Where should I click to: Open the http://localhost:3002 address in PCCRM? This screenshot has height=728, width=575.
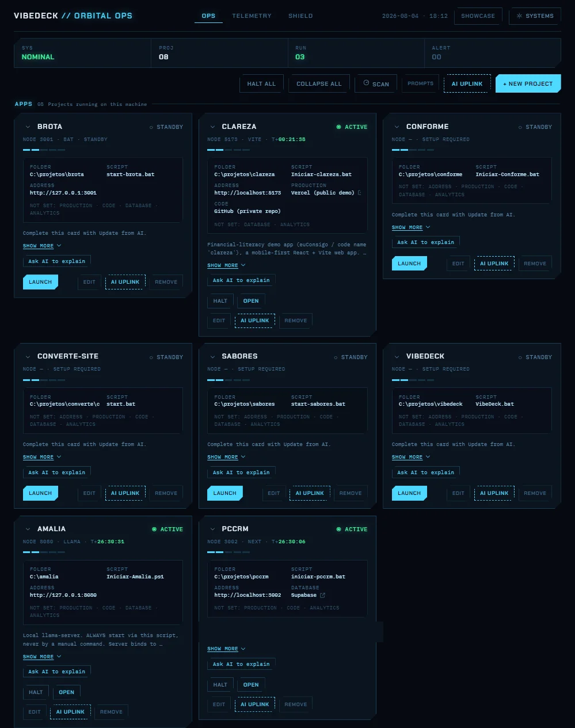(x=247, y=595)
